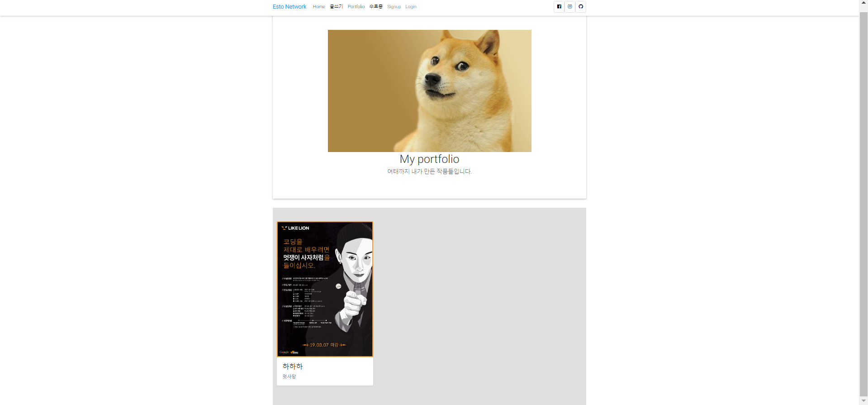Open the Instagram icon link
This screenshot has width=868, height=405.
point(570,7)
